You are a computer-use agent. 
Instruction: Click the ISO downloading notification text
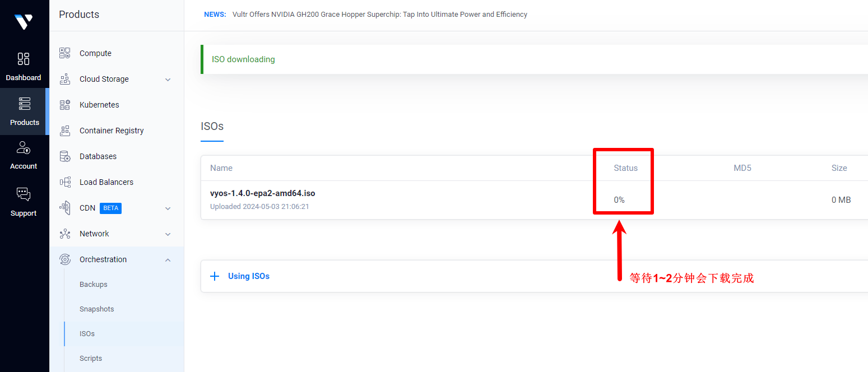click(243, 59)
